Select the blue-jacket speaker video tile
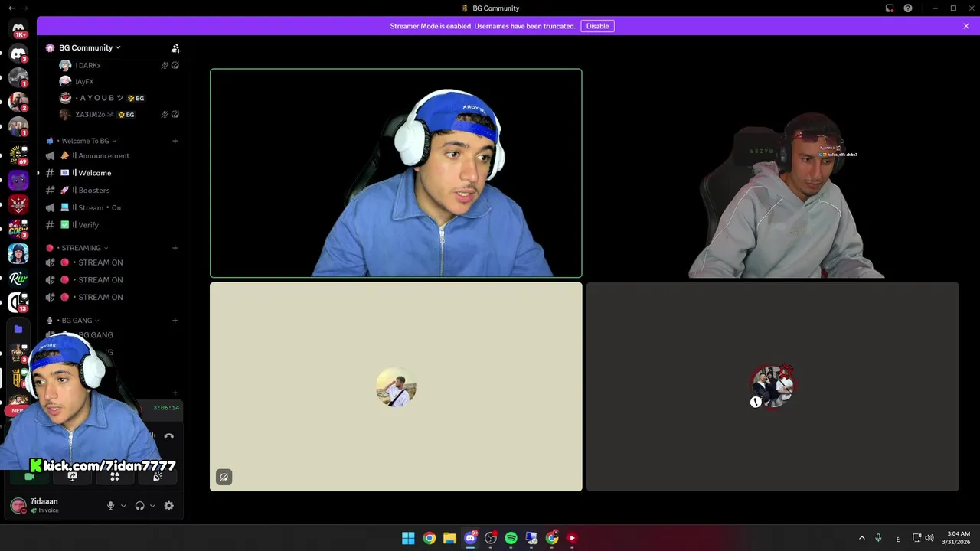Image resolution: width=980 pixels, height=551 pixels. [x=396, y=173]
